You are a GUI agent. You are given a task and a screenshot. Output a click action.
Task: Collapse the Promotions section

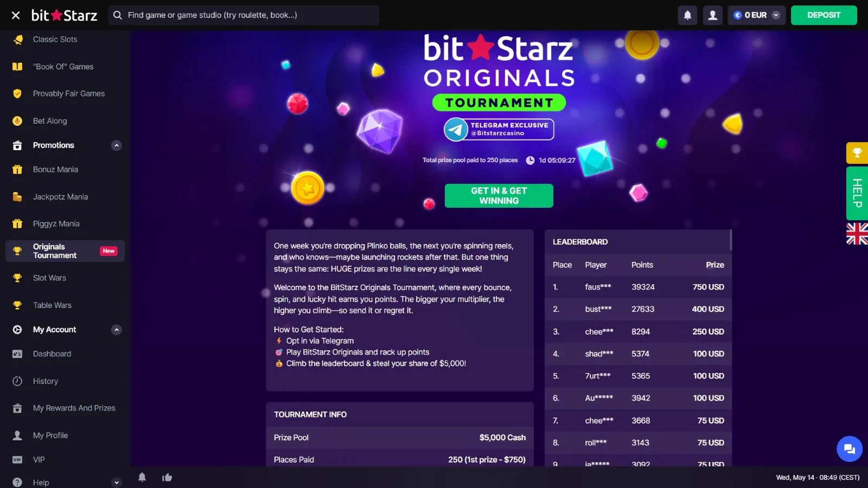(x=116, y=145)
